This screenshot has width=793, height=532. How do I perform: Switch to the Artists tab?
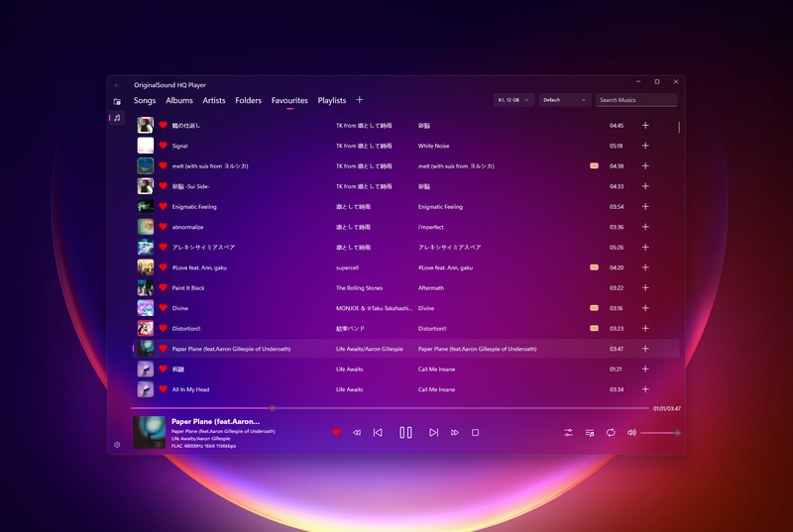pyautogui.click(x=214, y=100)
